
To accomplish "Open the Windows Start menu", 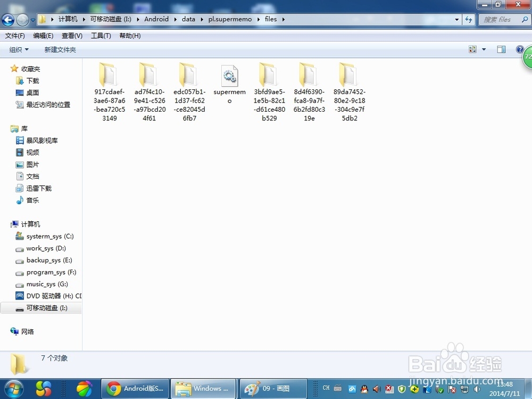I will pyautogui.click(x=14, y=388).
